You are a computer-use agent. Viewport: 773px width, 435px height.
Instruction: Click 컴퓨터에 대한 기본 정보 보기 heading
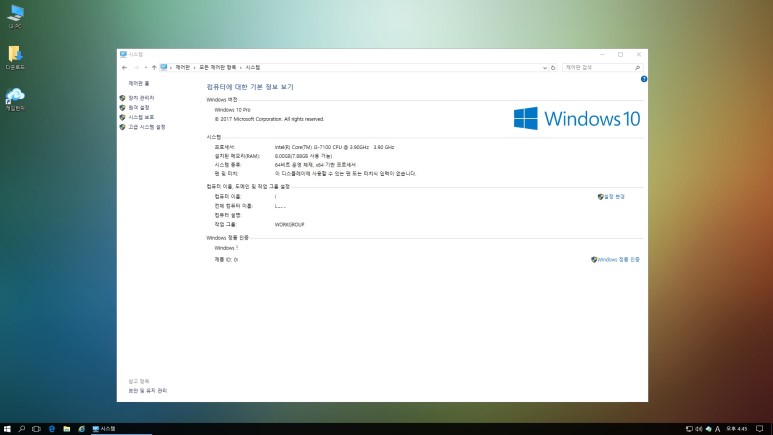click(x=250, y=87)
